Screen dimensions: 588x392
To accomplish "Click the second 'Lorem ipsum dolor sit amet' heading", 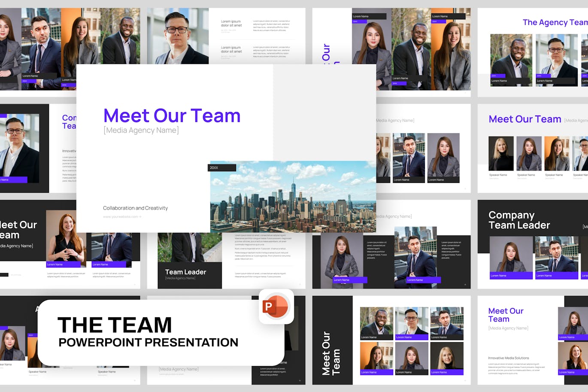I will point(231,49).
